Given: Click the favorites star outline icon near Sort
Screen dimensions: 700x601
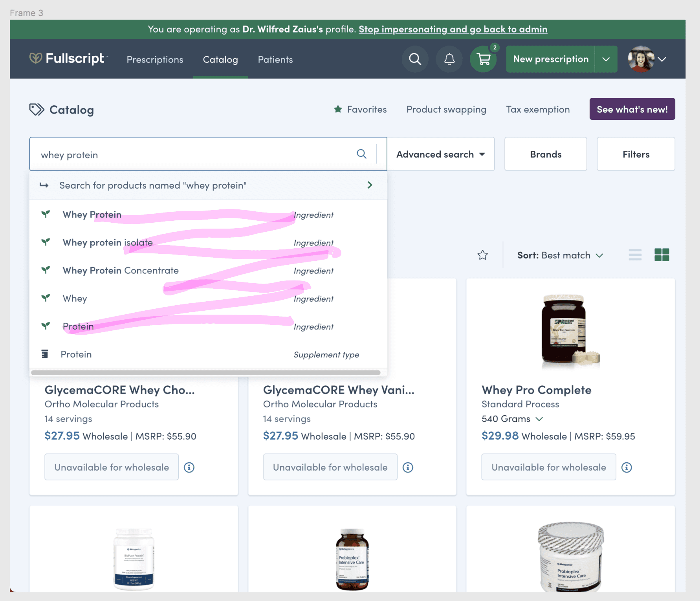Looking at the screenshot, I should click(483, 255).
